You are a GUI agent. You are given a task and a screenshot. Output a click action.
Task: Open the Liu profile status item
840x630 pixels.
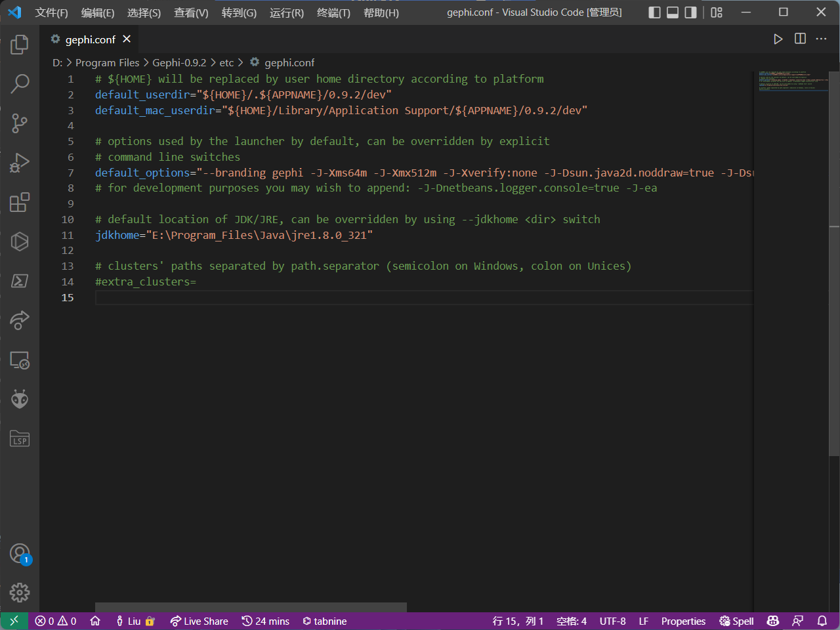point(135,621)
